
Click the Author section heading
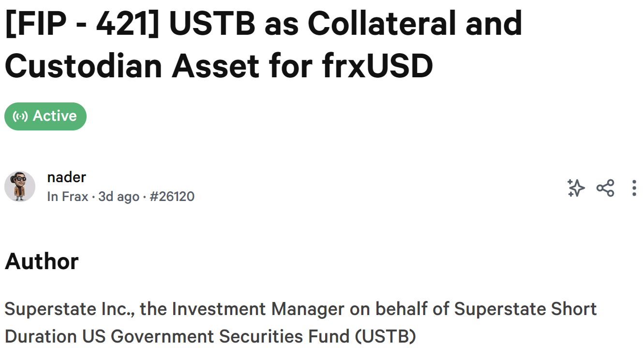(42, 261)
